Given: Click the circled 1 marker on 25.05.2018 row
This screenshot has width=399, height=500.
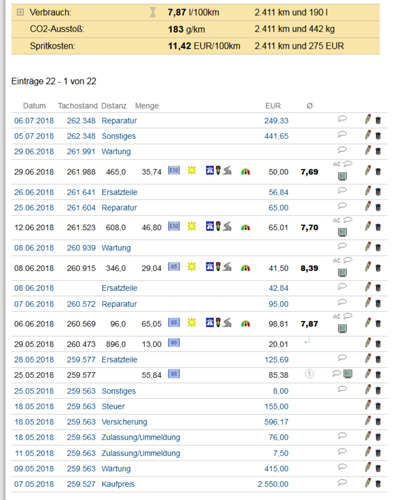Looking at the screenshot, I should pyautogui.click(x=309, y=374).
